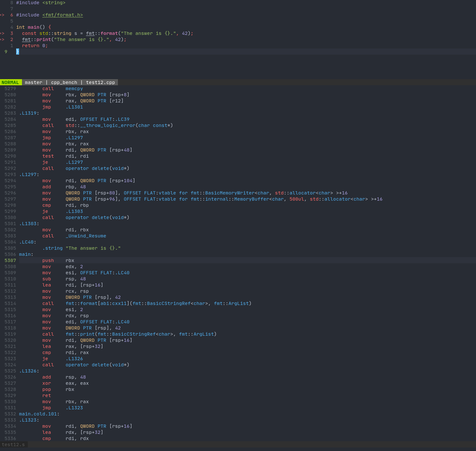This screenshot has width=476, height=451.
Task: Click the cpp_bench segment in the statusline
Action: [x=64, y=82]
